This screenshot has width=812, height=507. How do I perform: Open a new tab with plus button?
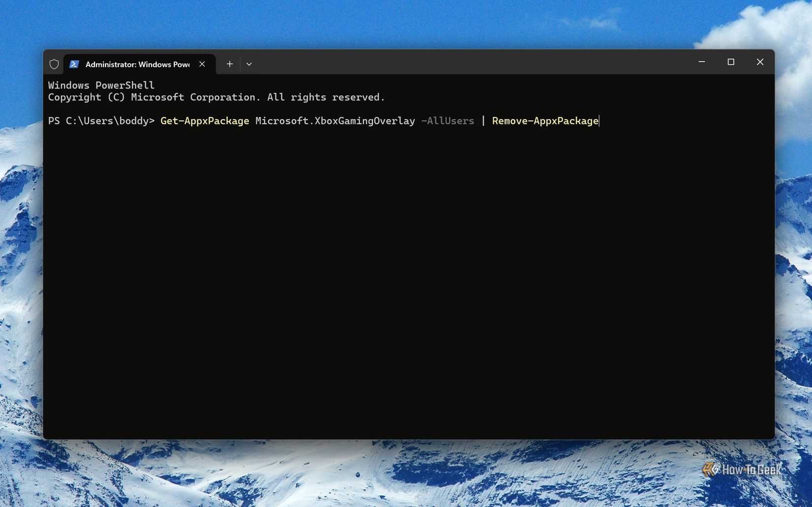229,64
